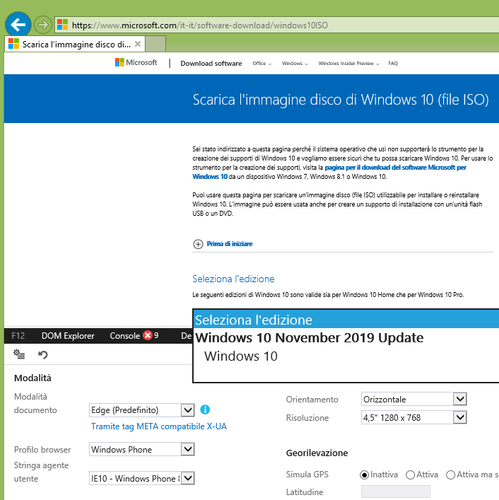Open a new empty browser tab
This screenshot has width=499, height=500.
(x=156, y=44)
